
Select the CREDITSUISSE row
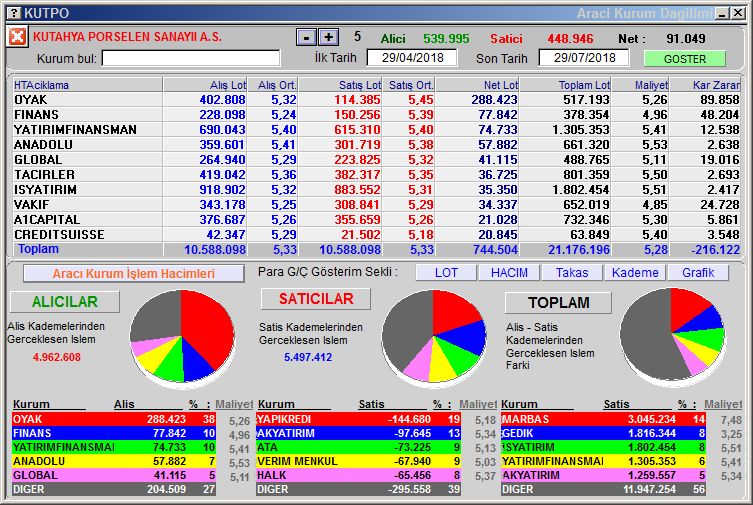[x=376, y=234]
